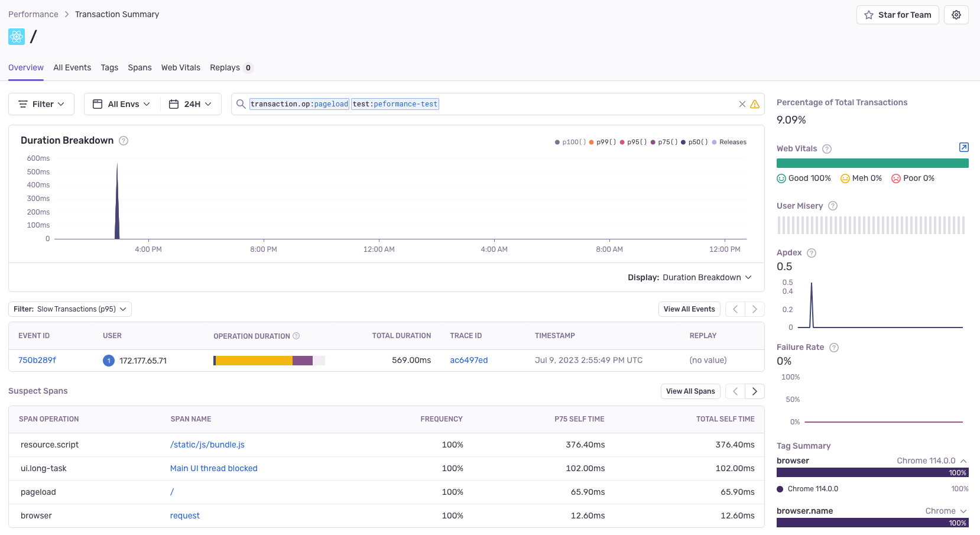This screenshot has height=535, width=980.
Task: Switch to Replays tab
Action: pos(231,68)
